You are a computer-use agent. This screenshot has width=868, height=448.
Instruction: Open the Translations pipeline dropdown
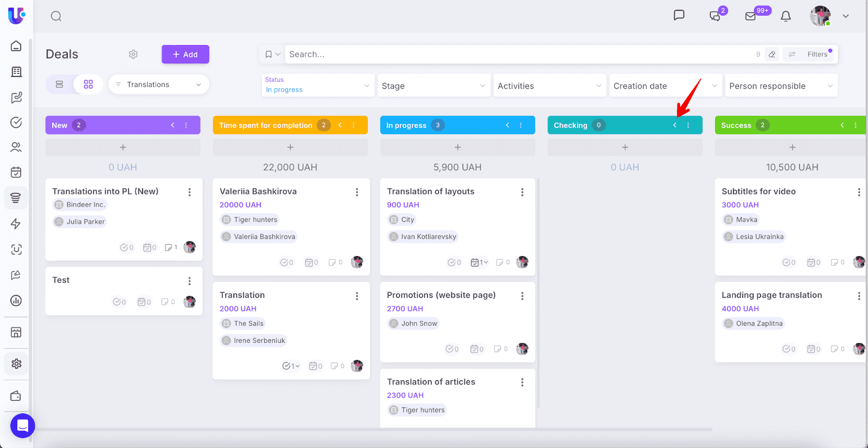pos(158,85)
